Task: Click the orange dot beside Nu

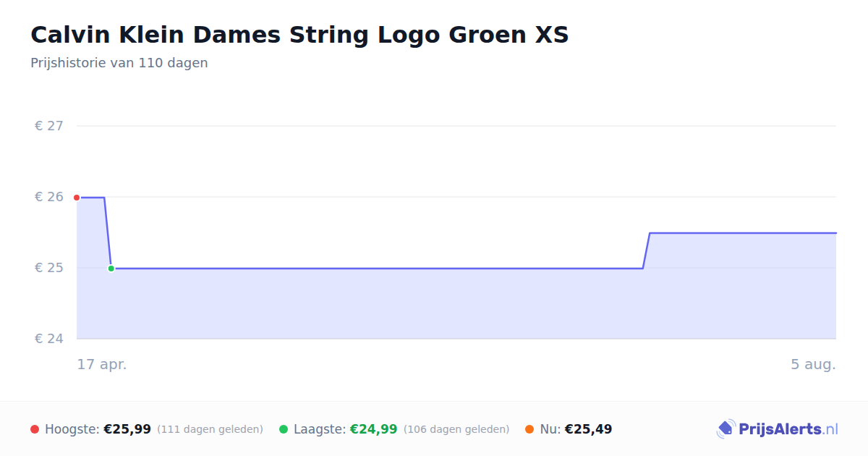Action: pyautogui.click(x=529, y=429)
